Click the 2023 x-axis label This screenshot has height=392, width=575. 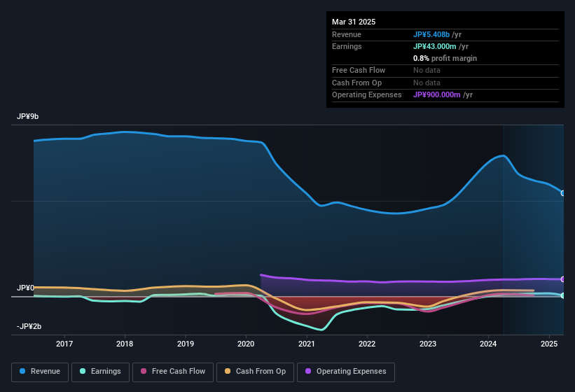pos(428,344)
